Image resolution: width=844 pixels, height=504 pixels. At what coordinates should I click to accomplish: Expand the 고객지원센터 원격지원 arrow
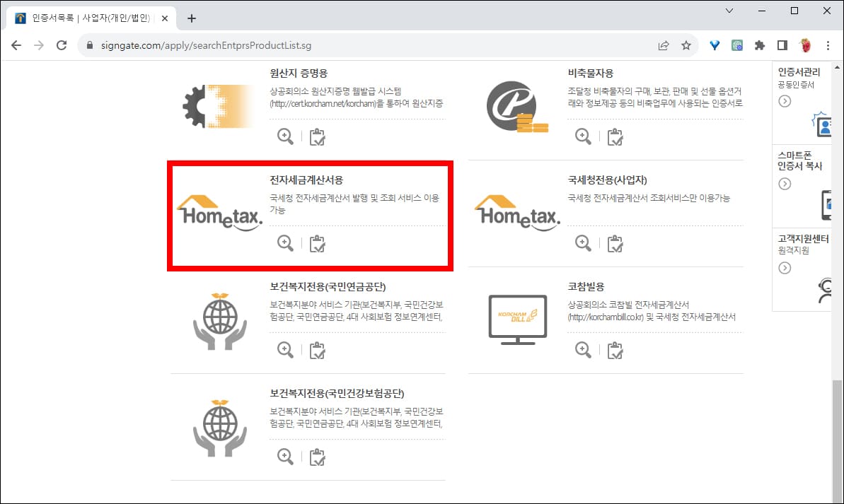[x=784, y=267]
